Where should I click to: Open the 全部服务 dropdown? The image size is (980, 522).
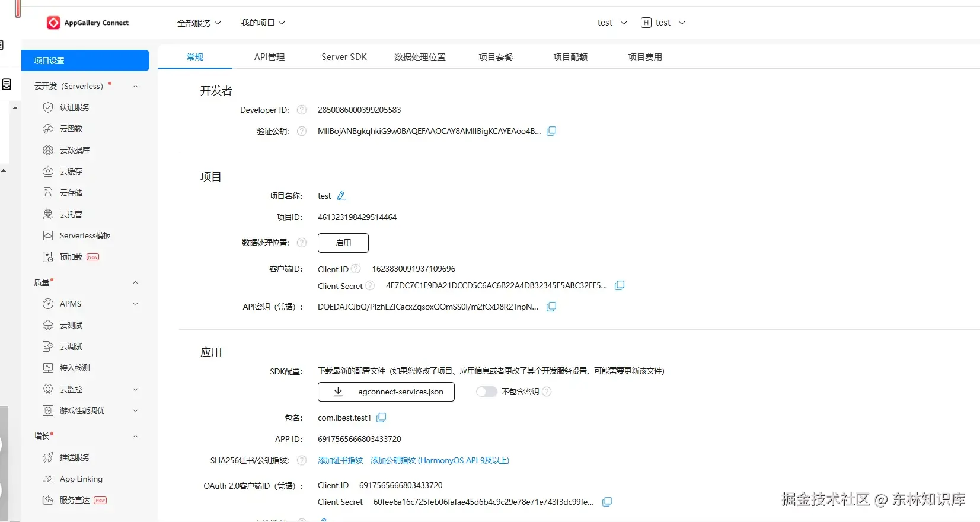point(199,23)
